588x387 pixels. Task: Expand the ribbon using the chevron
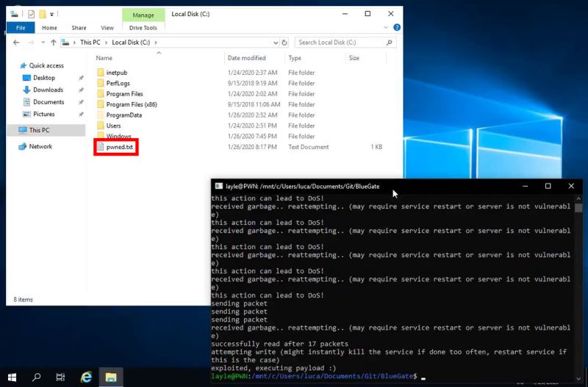pos(385,28)
